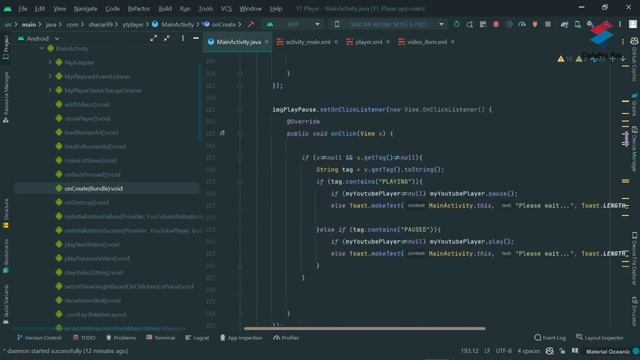
Task: Open the Device Manager toolbar icon
Action: [578, 24]
